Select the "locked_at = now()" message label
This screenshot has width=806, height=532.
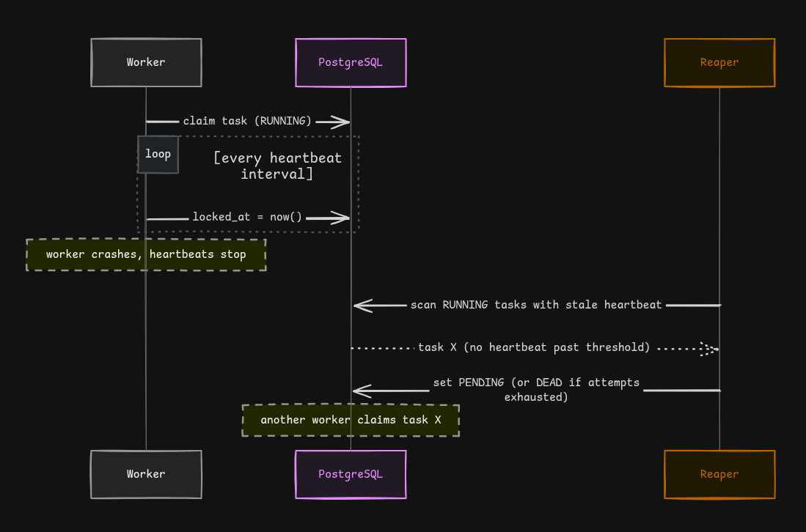[x=247, y=217]
